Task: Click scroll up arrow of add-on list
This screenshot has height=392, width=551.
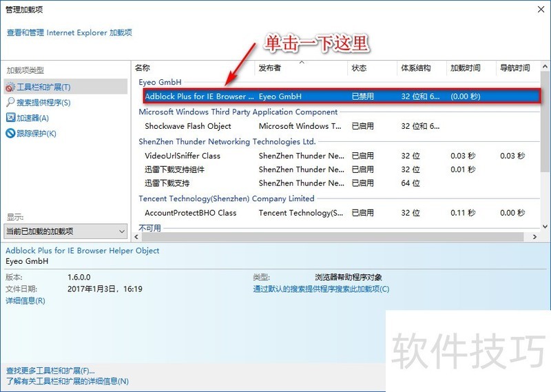Action: pyautogui.click(x=545, y=66)
